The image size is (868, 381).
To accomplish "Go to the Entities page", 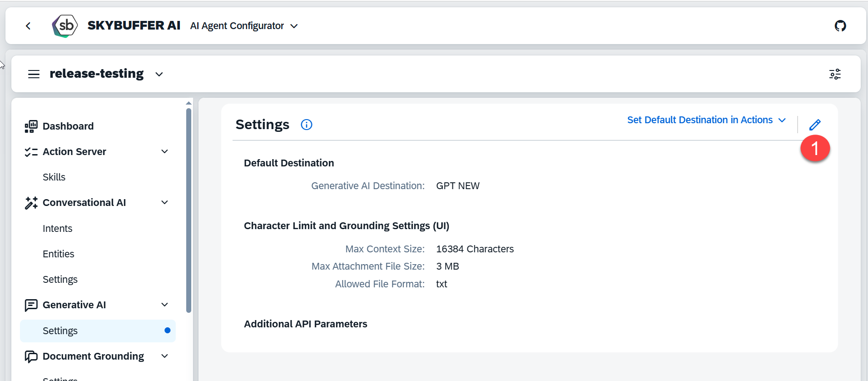I will [x=58, y=254].
